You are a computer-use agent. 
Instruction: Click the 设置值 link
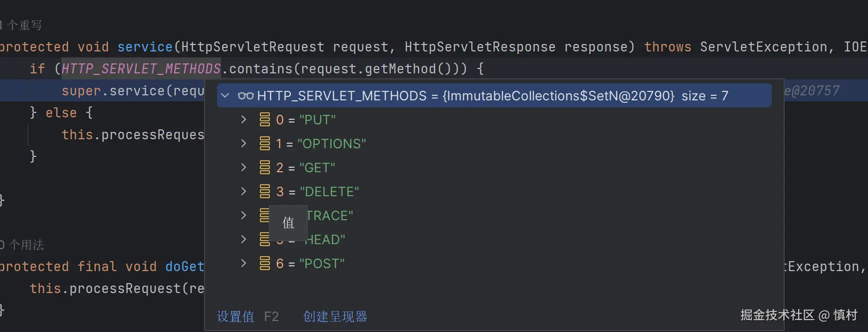tap(235, 317)
